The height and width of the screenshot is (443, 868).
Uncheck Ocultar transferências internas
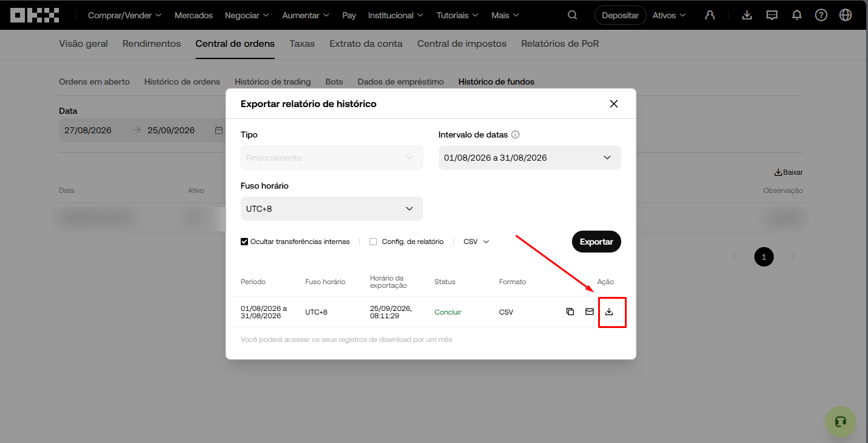coord(244,242)
